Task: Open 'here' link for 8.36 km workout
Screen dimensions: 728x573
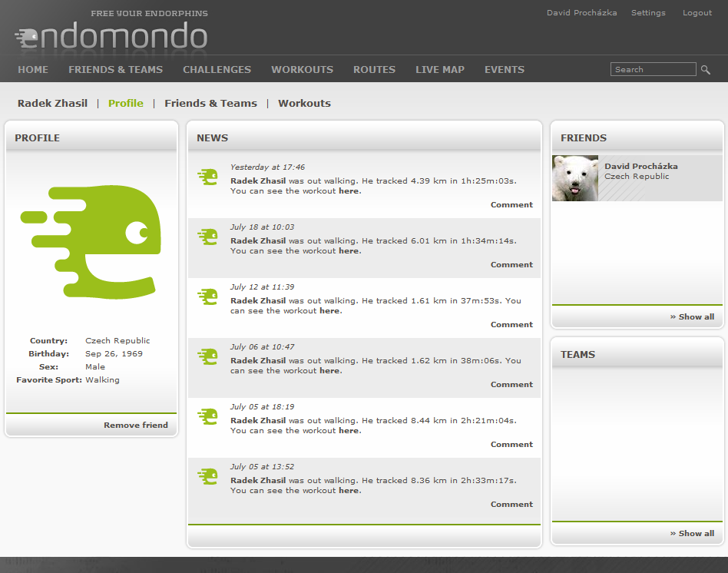Action: tap(349, 490)
